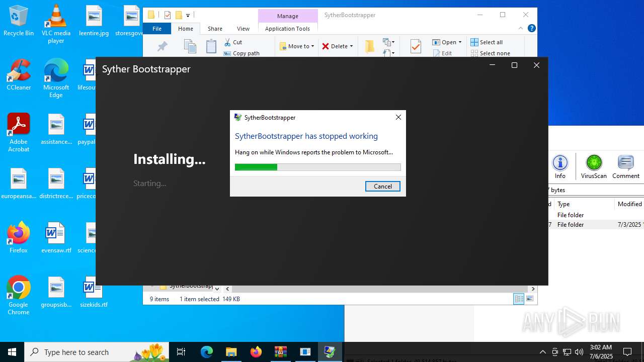The height and width of the screenshot is (362, 644).
Task: Open Firefox from the taskbar
Action: tap(256, 352)
